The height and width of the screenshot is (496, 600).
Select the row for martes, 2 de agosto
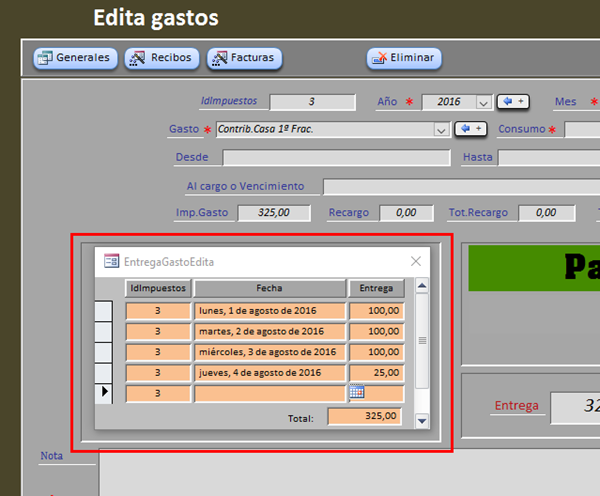[103, 332]
